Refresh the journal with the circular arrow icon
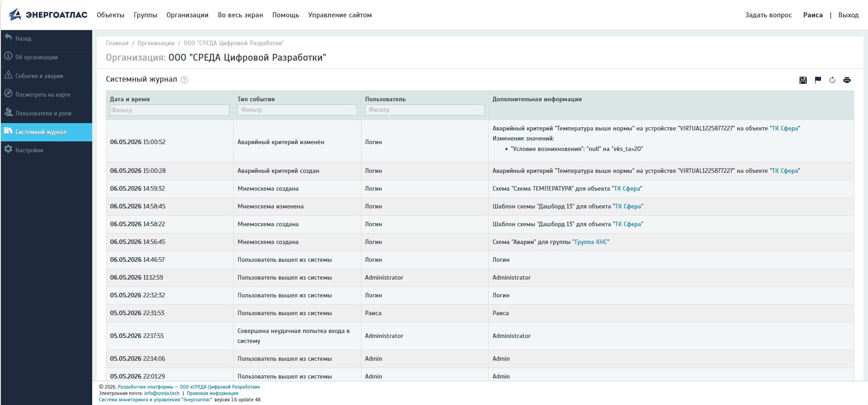 click(832, 80)
